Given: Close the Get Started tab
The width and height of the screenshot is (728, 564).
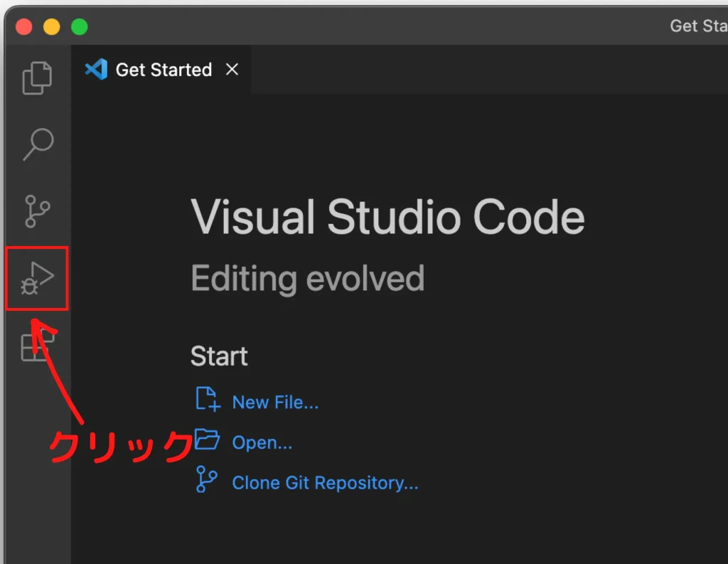Looking at the screenshot, I should (x=232, y=70).
